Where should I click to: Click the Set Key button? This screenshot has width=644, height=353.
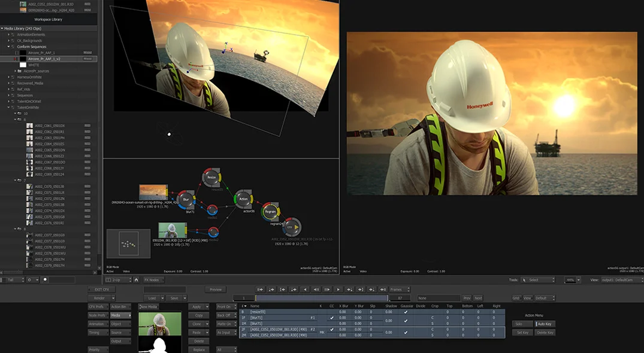tap(522, 333)
